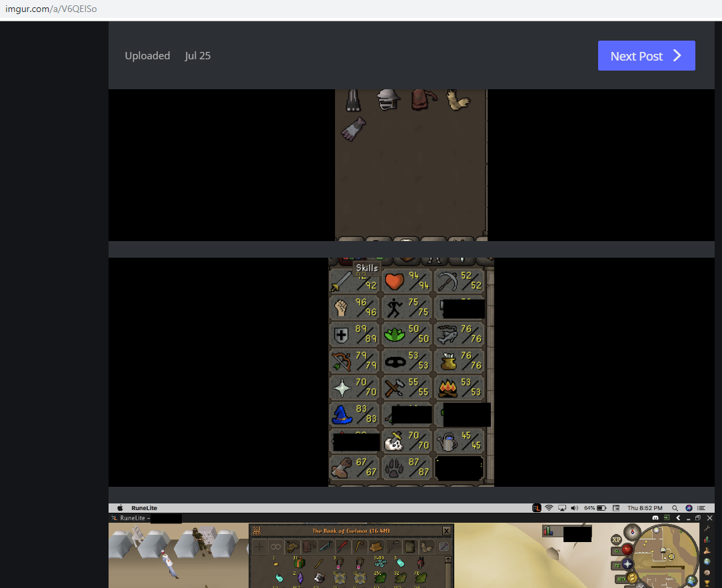The width and height of the screenshot is (722, 588).
Task: Select the Thieving skill at level 53
Action: tap(407, 361)
